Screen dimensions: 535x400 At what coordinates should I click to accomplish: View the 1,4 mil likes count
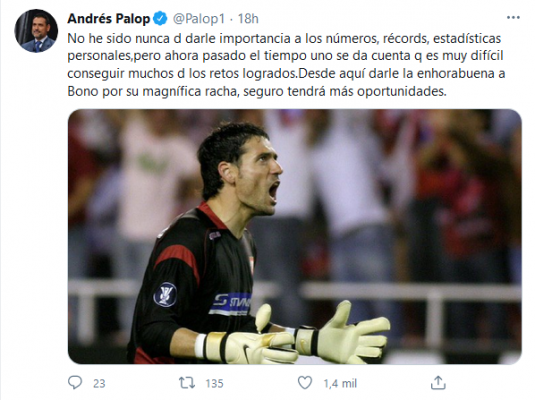click(340, 384)
